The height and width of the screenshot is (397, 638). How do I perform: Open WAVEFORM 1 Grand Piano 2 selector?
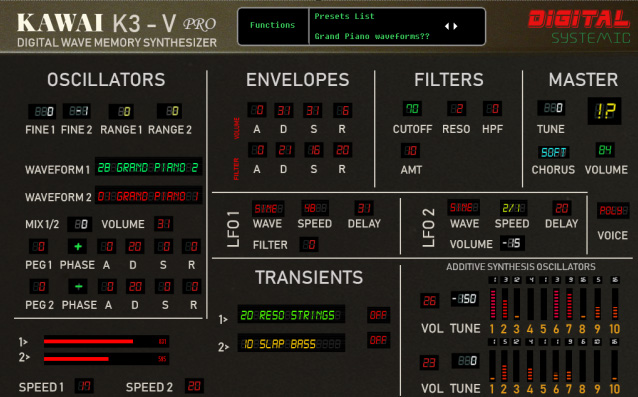tap(149, 167)
